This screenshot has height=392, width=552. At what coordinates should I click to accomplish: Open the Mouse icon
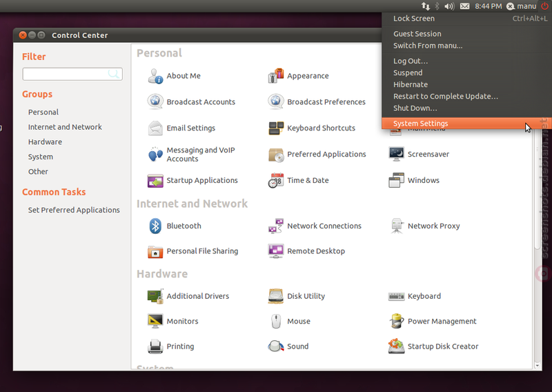[275, 321]
